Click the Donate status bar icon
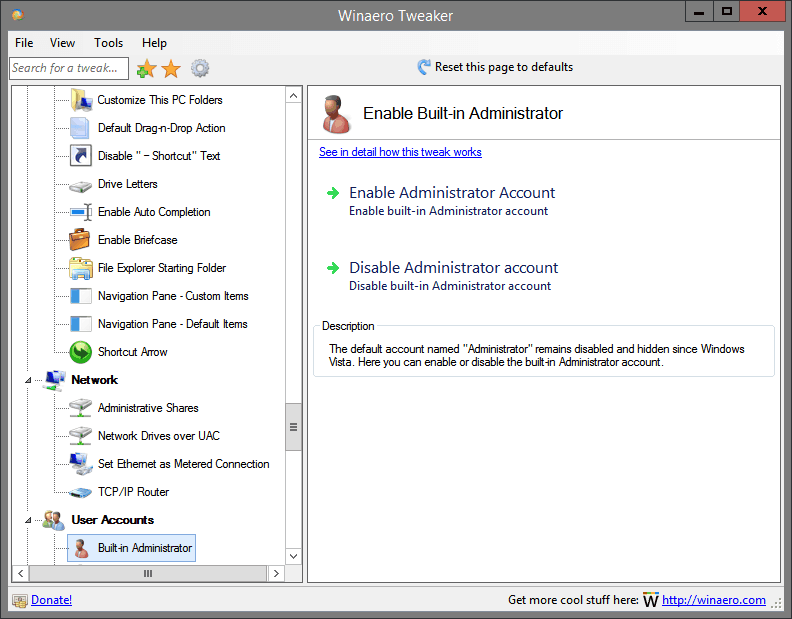This screenshot has width=792, height=619. tap(20, 600)
